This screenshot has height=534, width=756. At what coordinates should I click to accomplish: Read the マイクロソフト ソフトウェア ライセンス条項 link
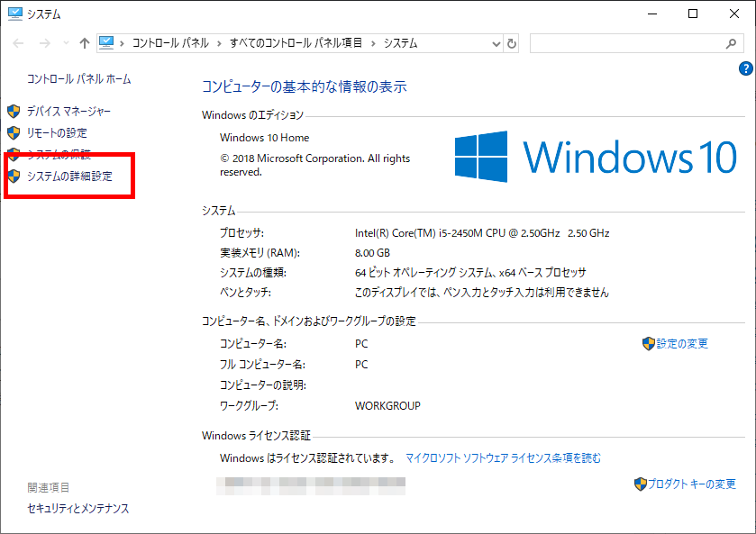(503, 458)
